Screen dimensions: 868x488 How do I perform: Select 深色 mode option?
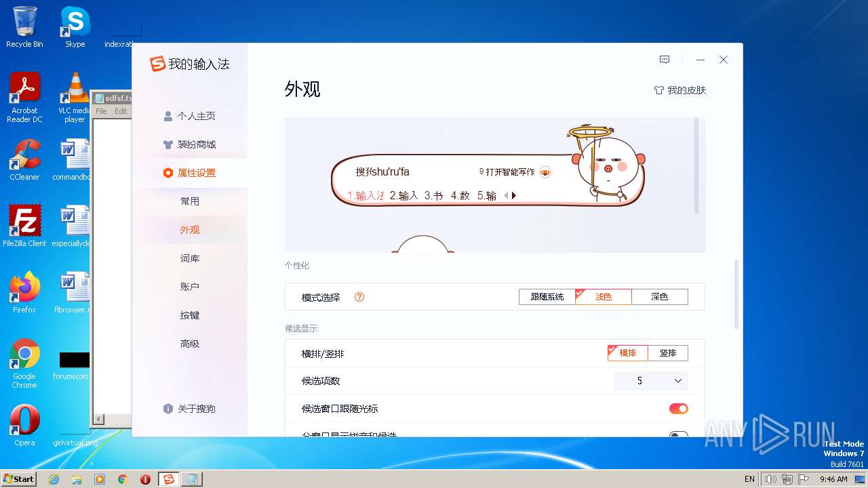[x=660, y=297]
